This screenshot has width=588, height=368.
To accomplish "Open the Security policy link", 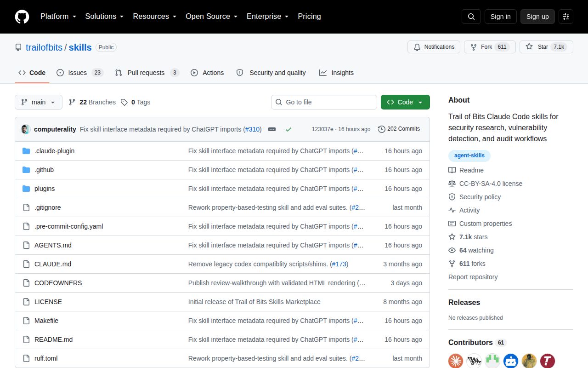I will coord(475,197).
